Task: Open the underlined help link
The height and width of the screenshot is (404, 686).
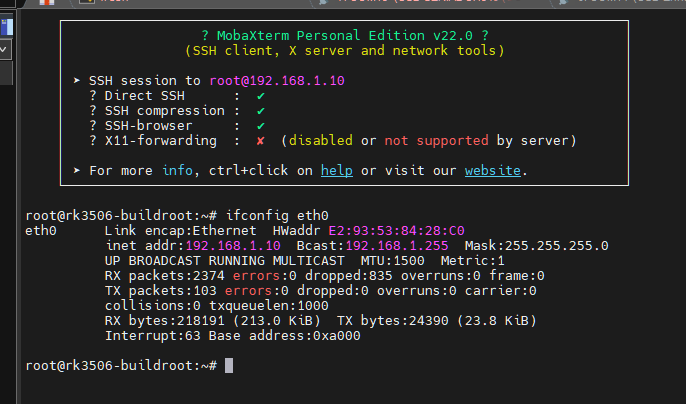Action: [336, 171]
